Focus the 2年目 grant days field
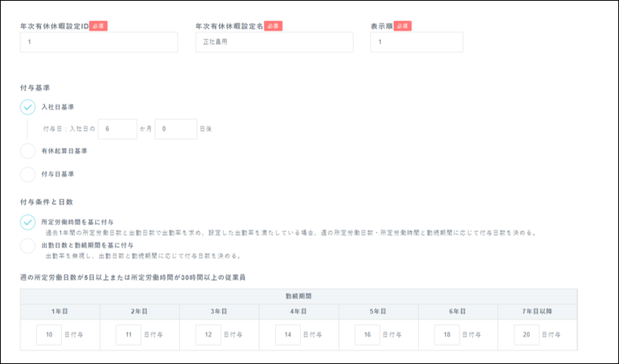This screenshot has width=619, height=364. tap(128, 335)
